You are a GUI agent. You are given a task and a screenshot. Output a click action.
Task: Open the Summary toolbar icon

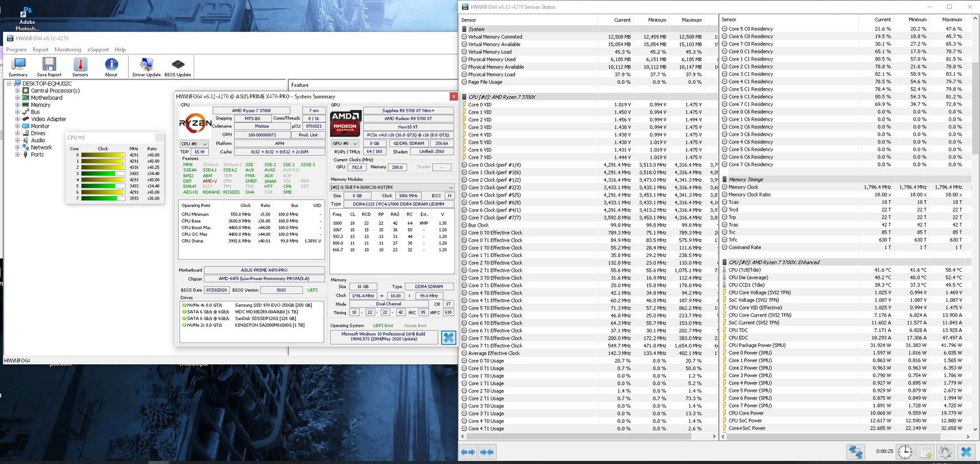[18, 65]
